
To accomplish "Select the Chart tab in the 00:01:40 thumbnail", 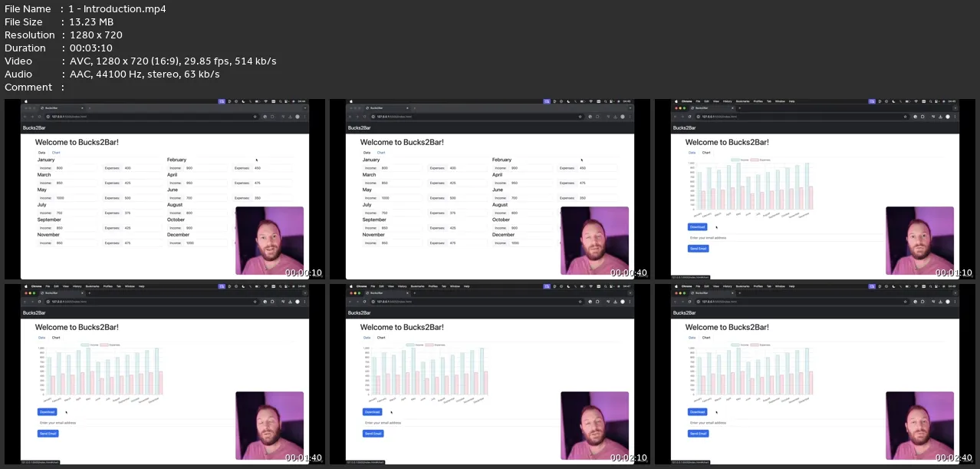I will [56, 338].
